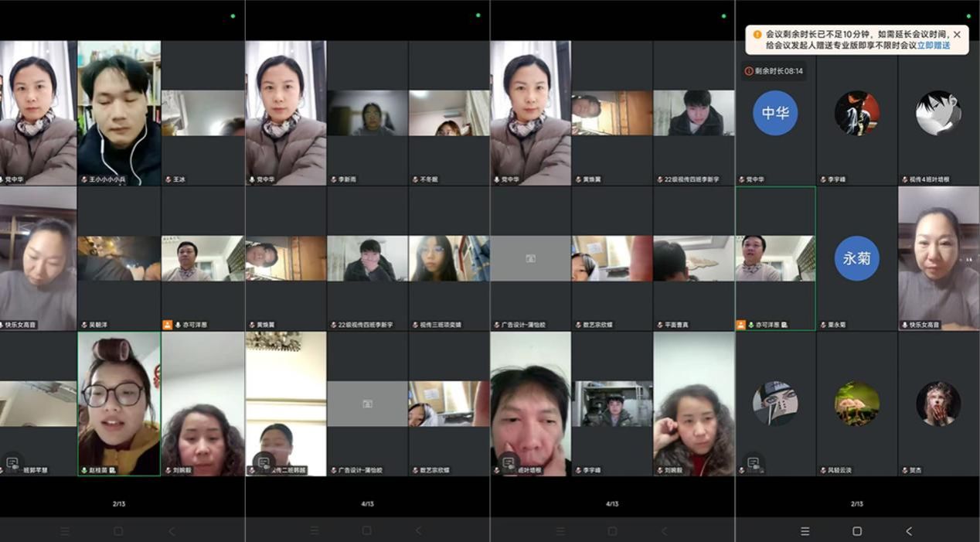Close the meeting time-limit notification banner
The height and width of the screenshot is (542, 980).
957,35
